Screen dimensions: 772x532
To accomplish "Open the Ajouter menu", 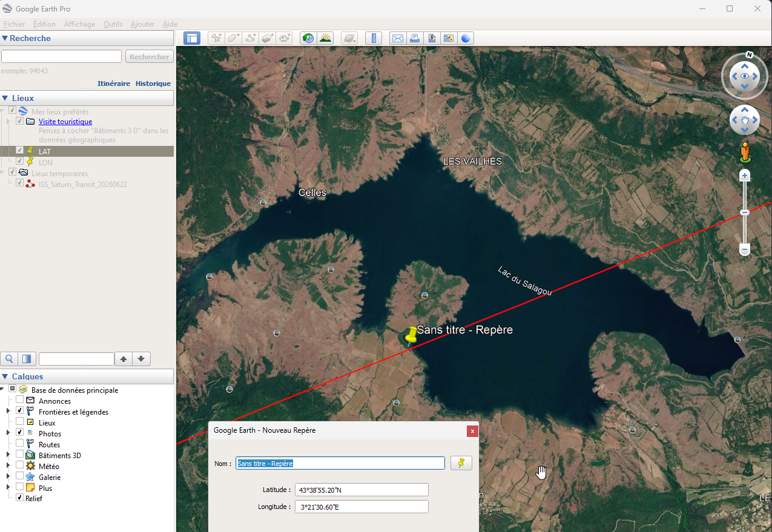I will (143, 24).
